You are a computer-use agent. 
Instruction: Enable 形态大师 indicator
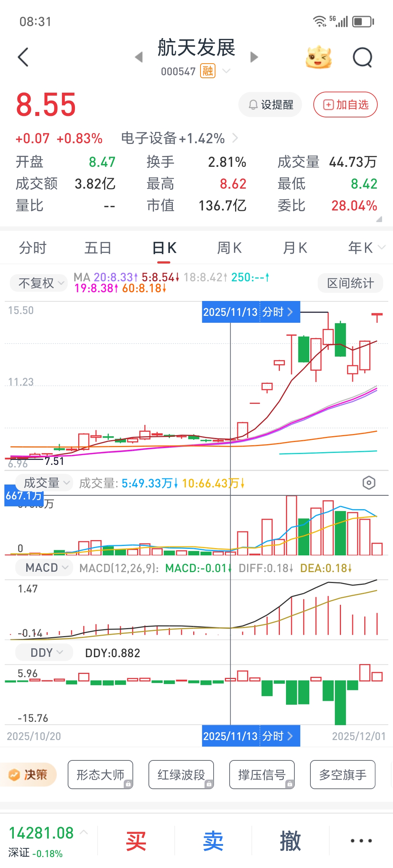pyautogui.click(x=100, y=775)
